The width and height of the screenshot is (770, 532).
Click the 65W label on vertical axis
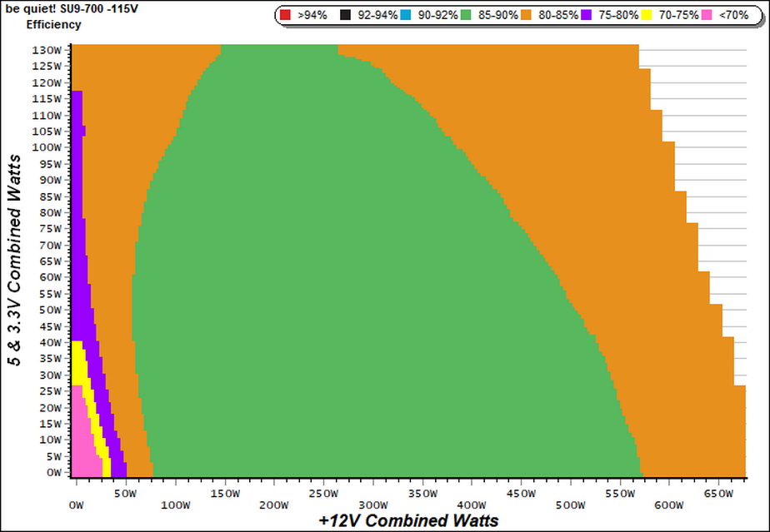point(50,261)
